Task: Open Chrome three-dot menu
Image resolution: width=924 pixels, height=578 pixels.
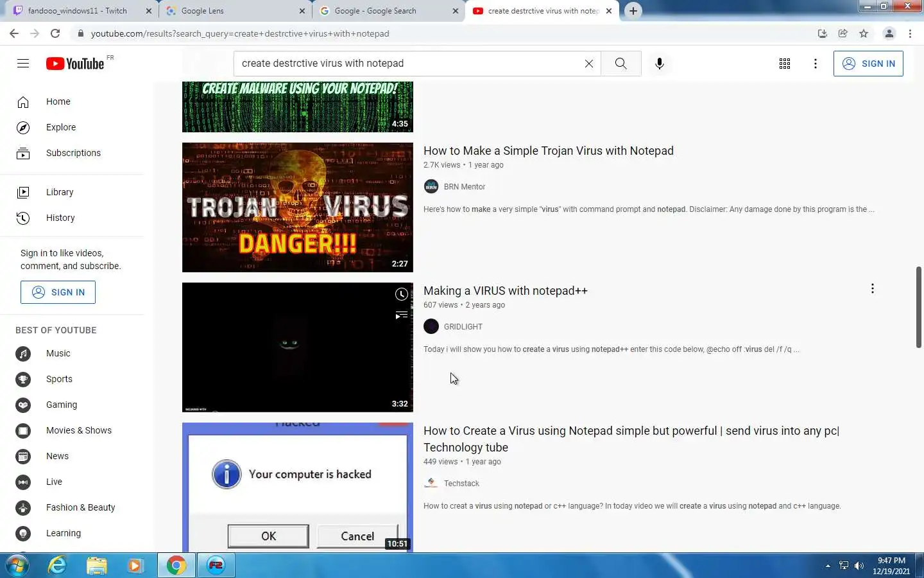Action: pyautogui.click(x=910, y=33)
